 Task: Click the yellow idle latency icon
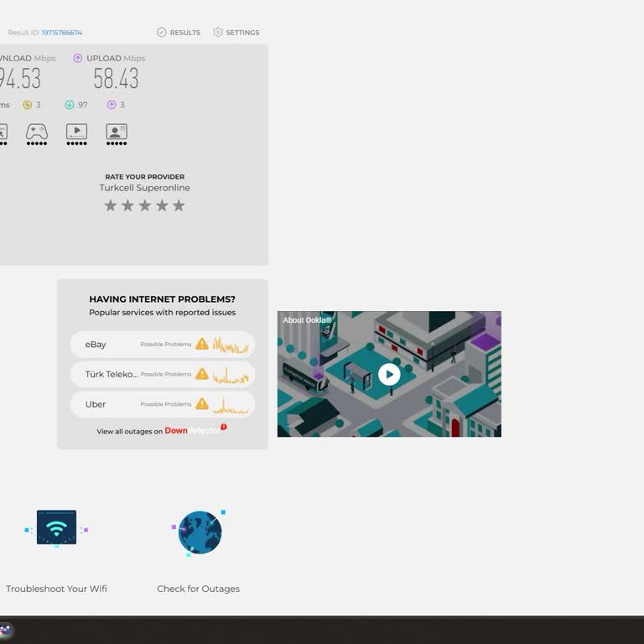click(27, 105)
